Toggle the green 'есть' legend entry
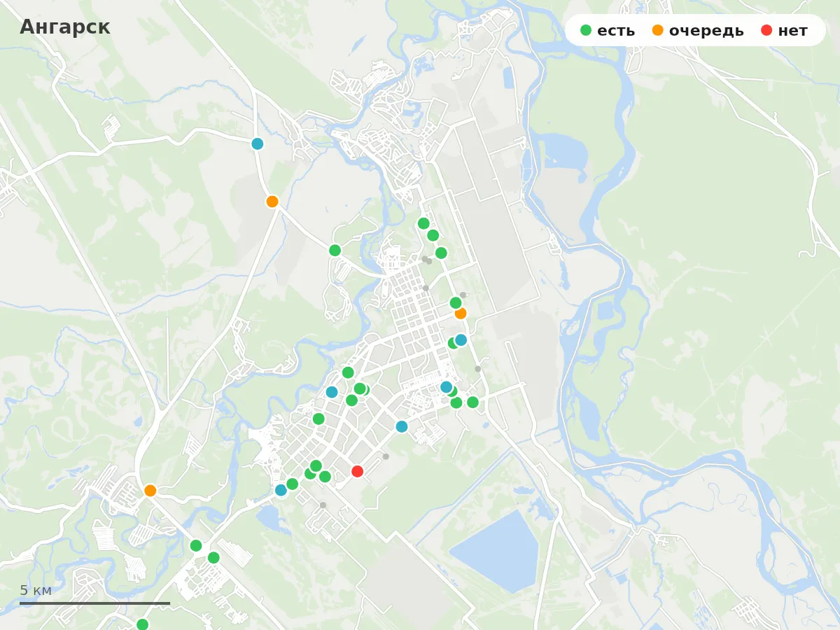Image resolution: width=840 pixels, height=630 pixels. pyautogui.click(x=608, y=31)
